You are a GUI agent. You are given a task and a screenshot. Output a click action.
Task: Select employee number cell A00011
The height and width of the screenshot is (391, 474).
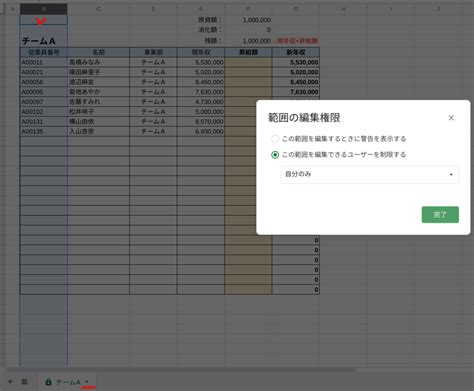pos(44,62)
